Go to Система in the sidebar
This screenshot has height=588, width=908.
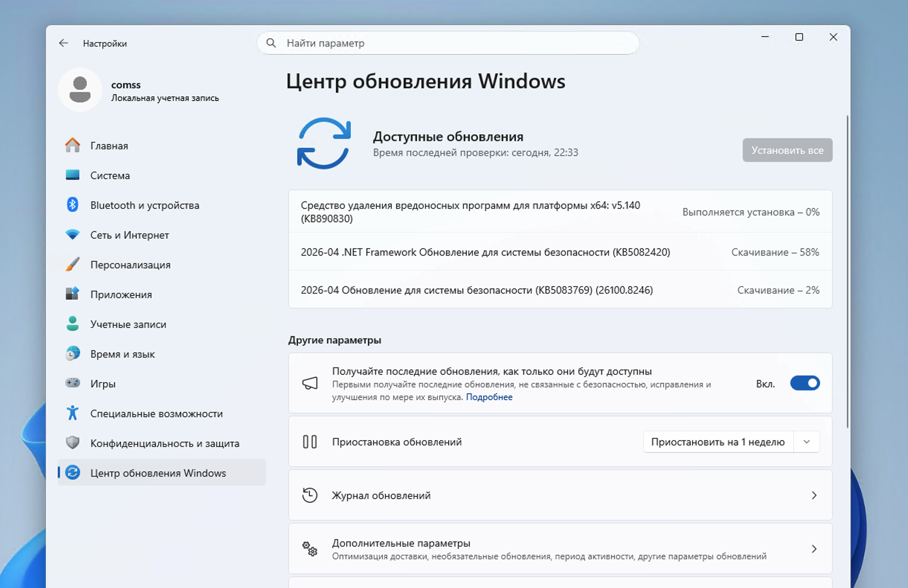(110, 176)
